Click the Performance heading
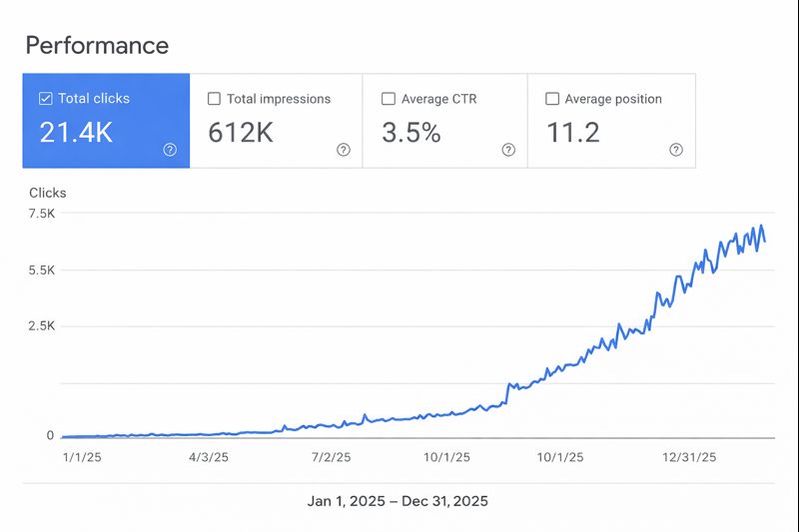The image size is (799, 532). pos(97,45)
